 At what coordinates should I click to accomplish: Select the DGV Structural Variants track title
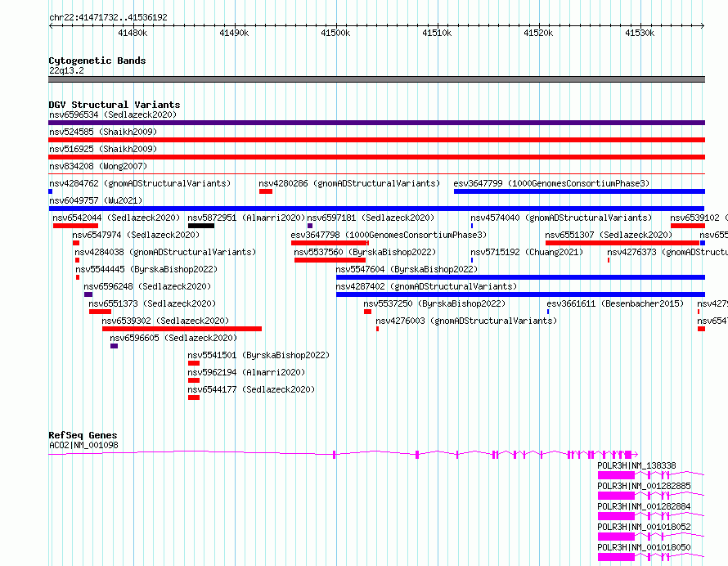pyautogui.click(x=115, y=105)
